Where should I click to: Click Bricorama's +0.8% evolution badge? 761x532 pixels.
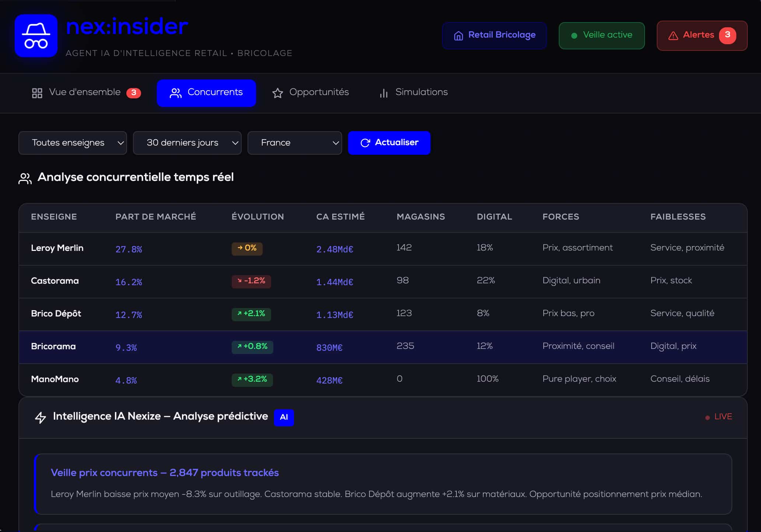click(x=252, y=347)
